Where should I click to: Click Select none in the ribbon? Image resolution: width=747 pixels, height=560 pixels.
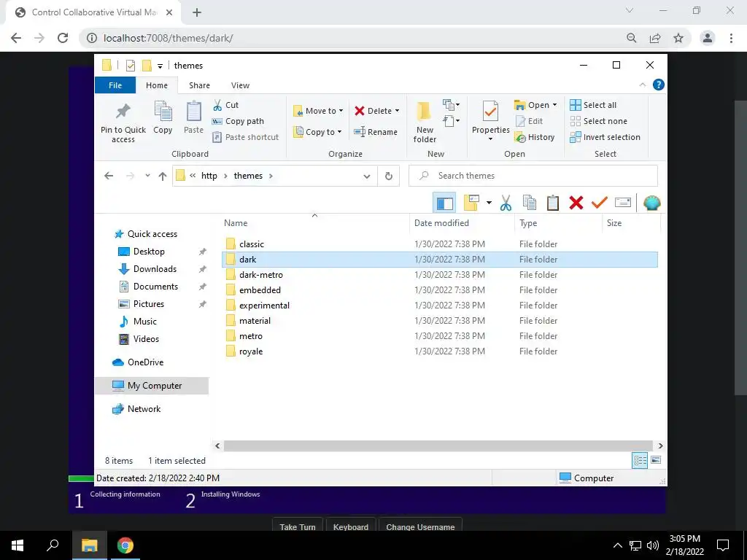599,121
